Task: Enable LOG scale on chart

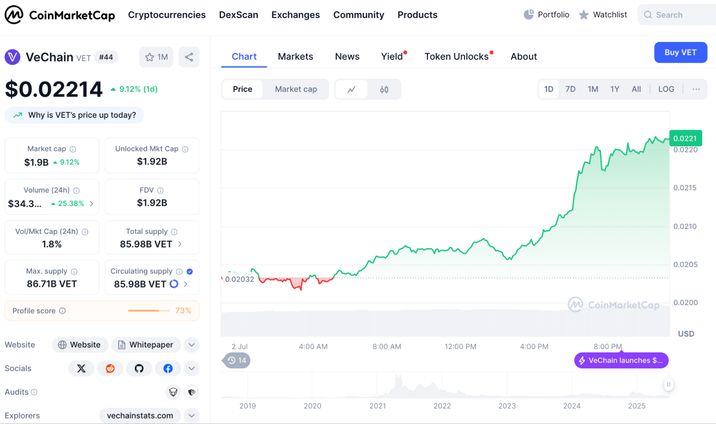Action: (x=666, y=89)
